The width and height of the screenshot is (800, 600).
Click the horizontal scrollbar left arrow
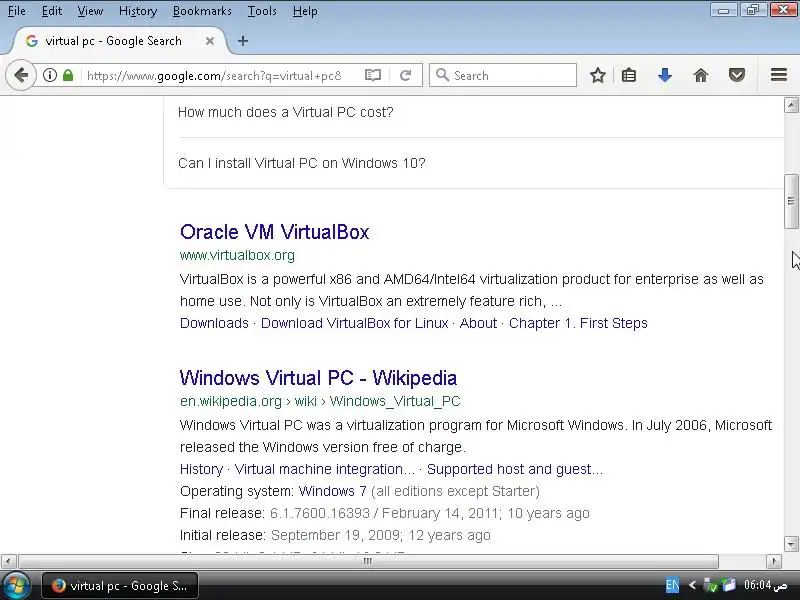(8, 561)
